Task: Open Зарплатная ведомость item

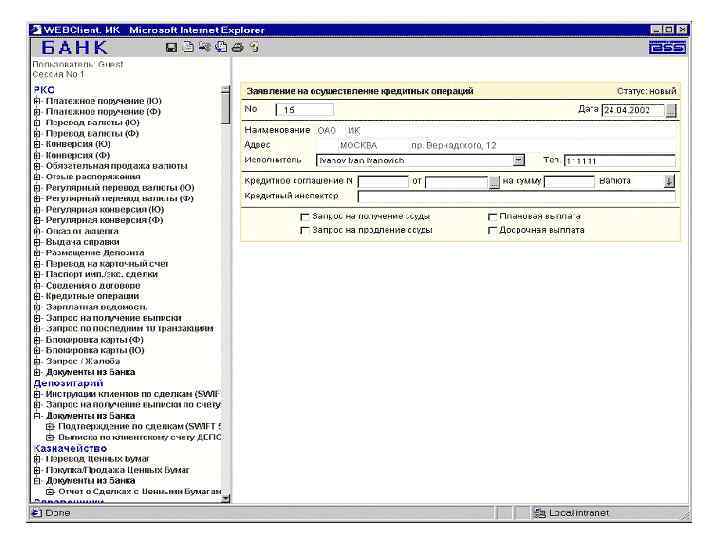Action: coord(96,307)
